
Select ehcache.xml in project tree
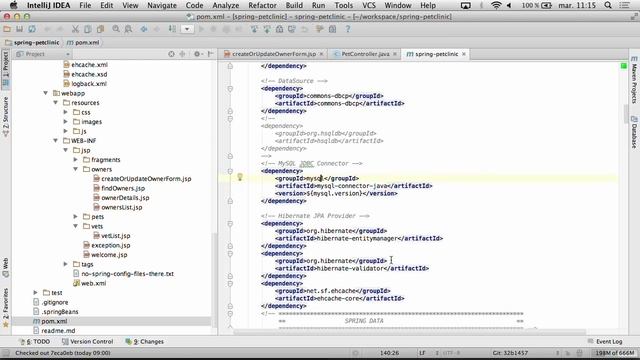point(89,64)
